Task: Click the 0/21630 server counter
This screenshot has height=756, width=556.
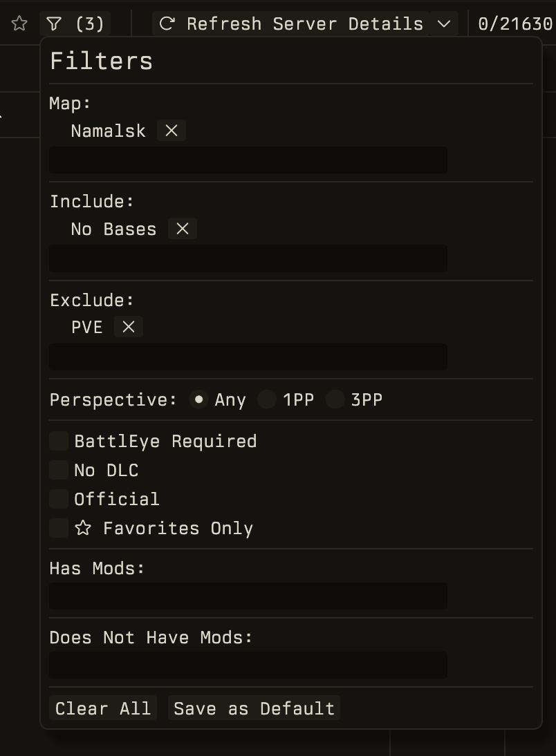Action: 515,23
